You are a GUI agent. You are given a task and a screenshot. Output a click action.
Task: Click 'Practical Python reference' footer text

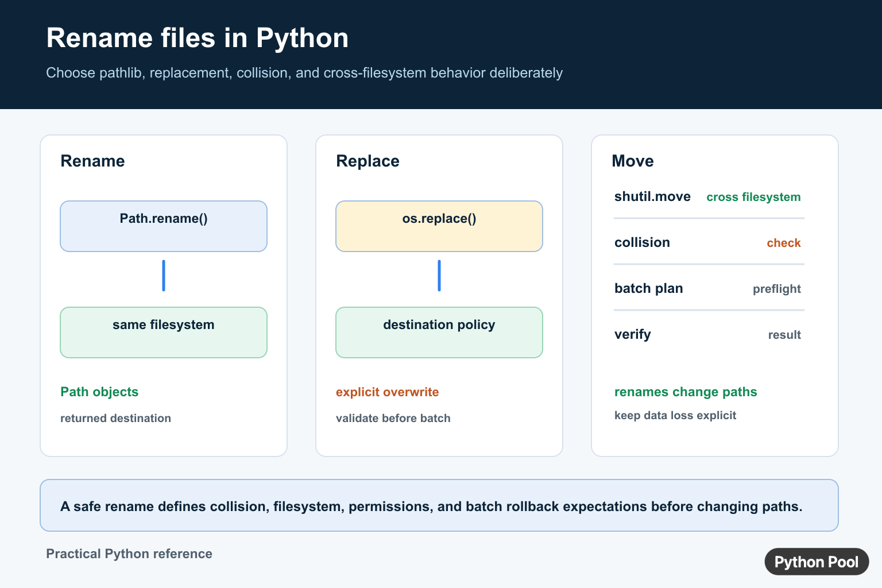tap(129, 554)
